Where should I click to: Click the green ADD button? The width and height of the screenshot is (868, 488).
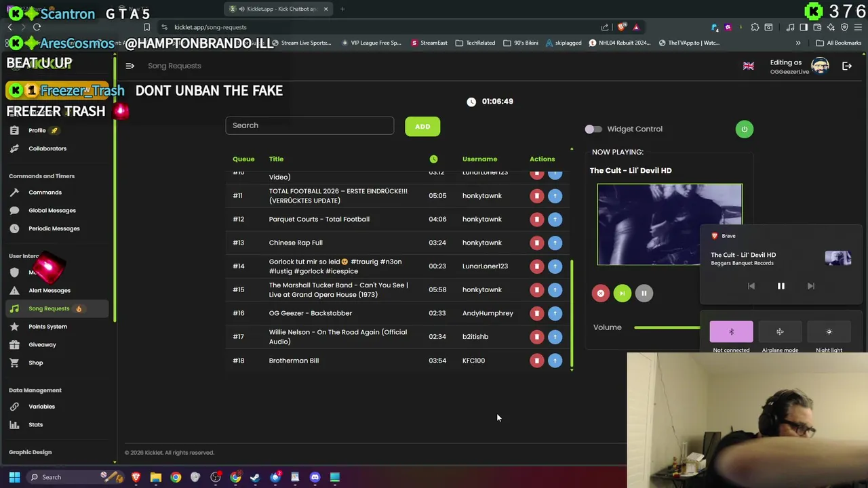click(422, 126)
